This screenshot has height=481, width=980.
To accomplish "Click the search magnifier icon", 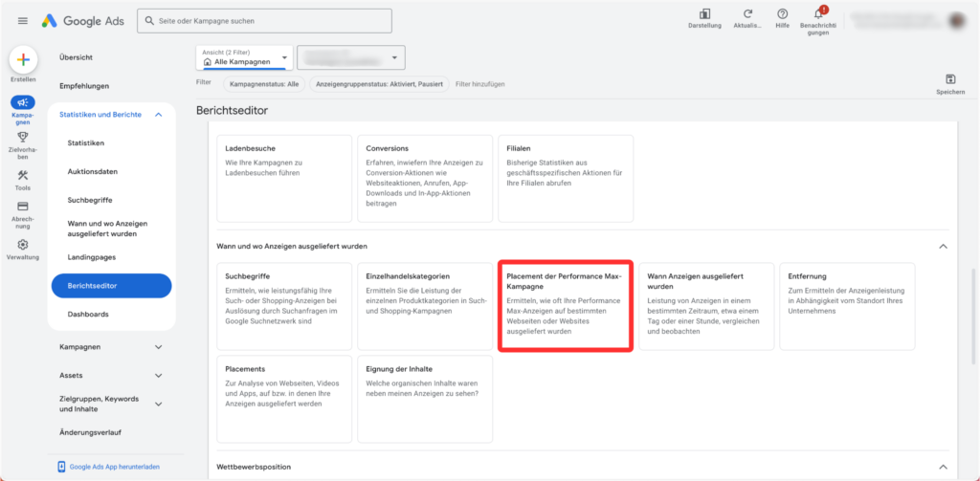I will point(149,21).
